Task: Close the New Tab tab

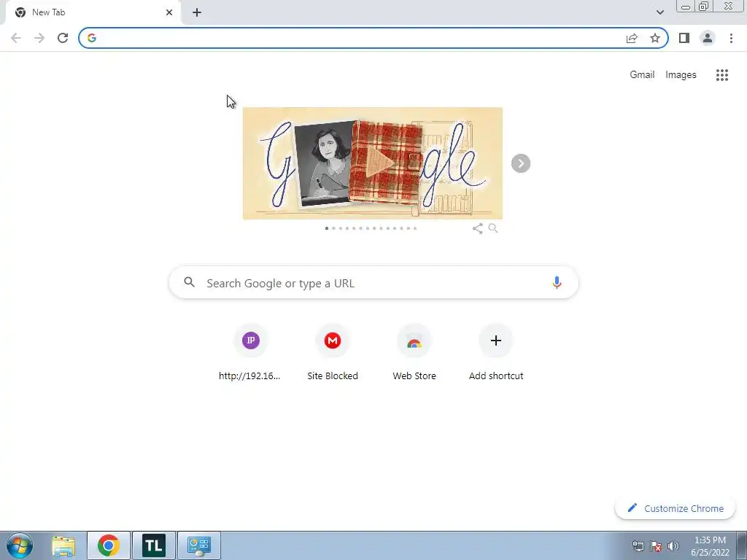Action: tap(169, 12)
